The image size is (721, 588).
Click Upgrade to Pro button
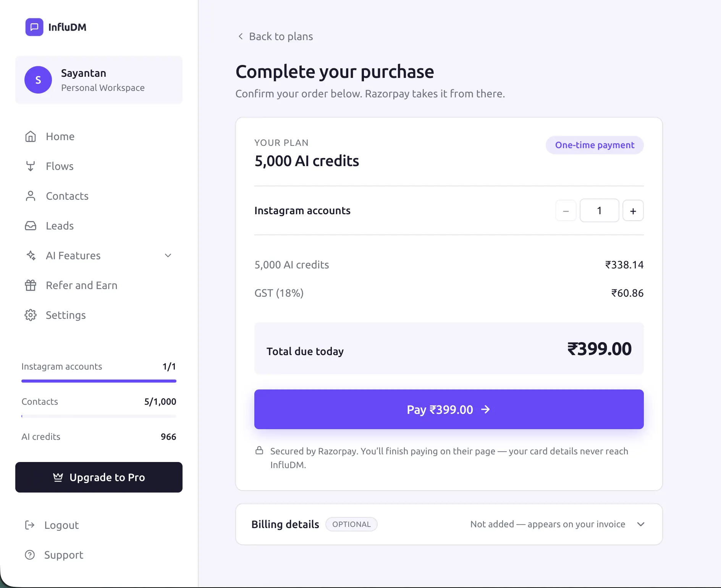pos(99,477)
